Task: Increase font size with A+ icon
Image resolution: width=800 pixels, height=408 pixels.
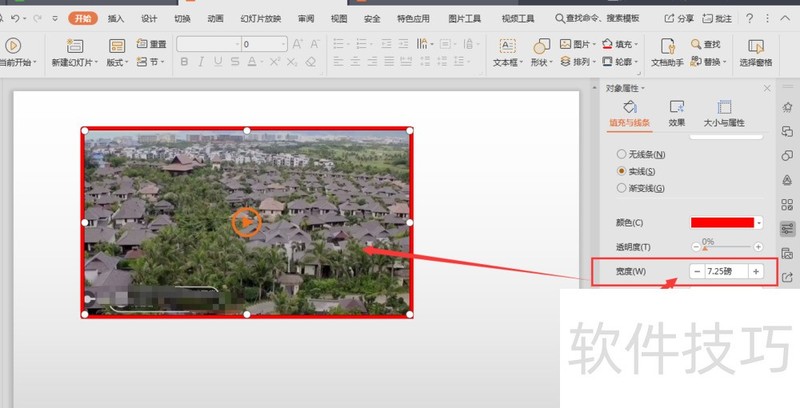Action: 298,44
